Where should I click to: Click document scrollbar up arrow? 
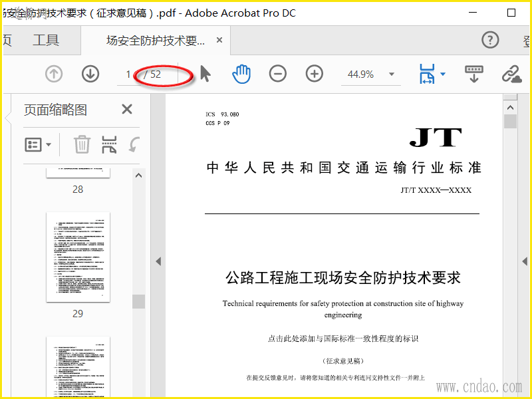[x=510, y=108]
